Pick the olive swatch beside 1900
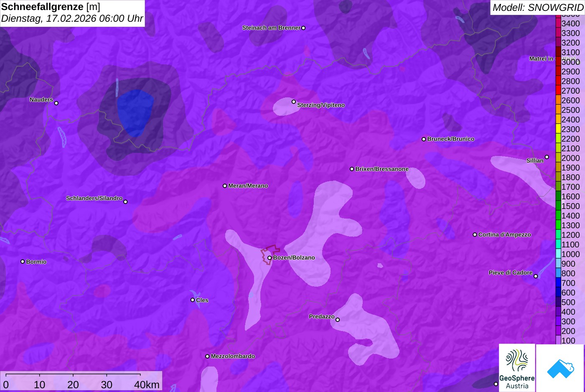Image resolution: width=585 pixels, height=392 pixels. pos(558,167)
